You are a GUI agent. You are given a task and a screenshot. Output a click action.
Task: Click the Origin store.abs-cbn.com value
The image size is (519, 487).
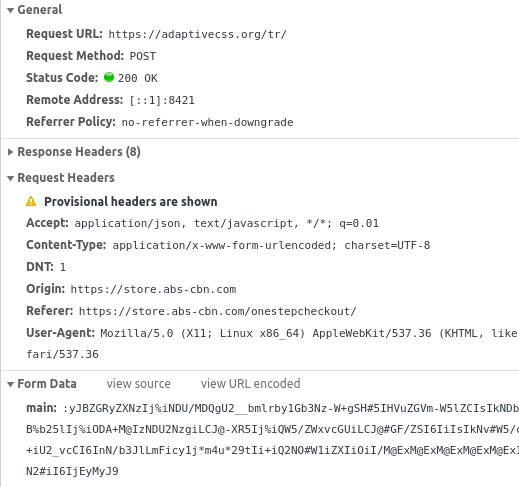coord(153,289)
